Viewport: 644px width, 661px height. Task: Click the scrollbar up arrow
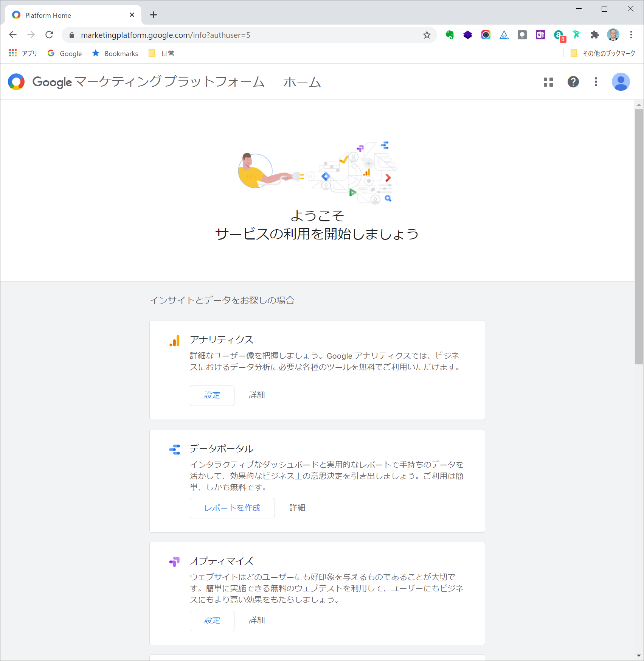[x=639, y=105]
